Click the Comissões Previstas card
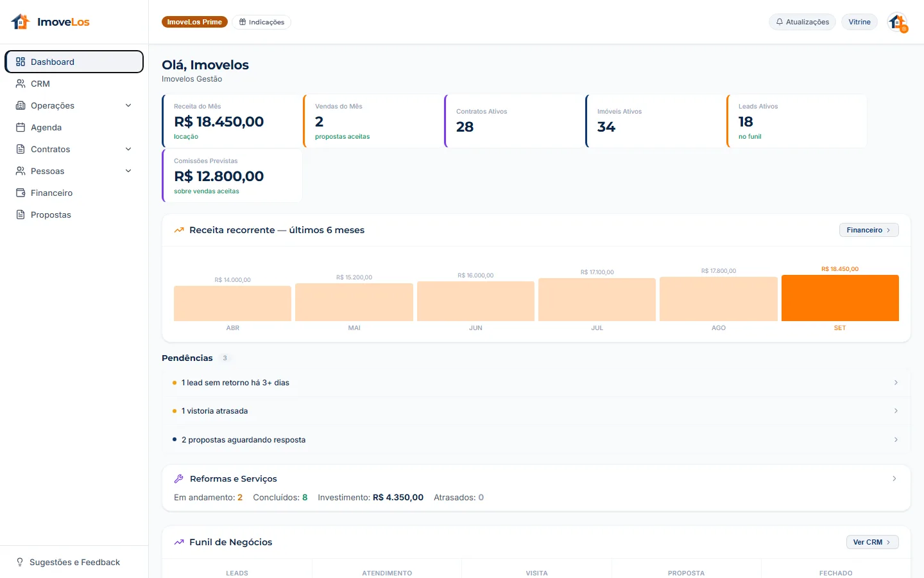The image size is (924, 578). [232, 175]
